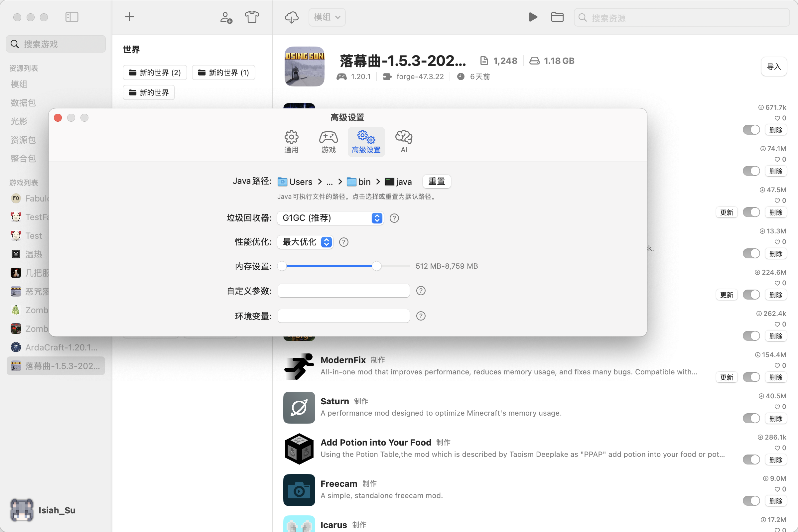Click 重置 to reset the Java path
The image size is (798, 532).
point(436,182)
